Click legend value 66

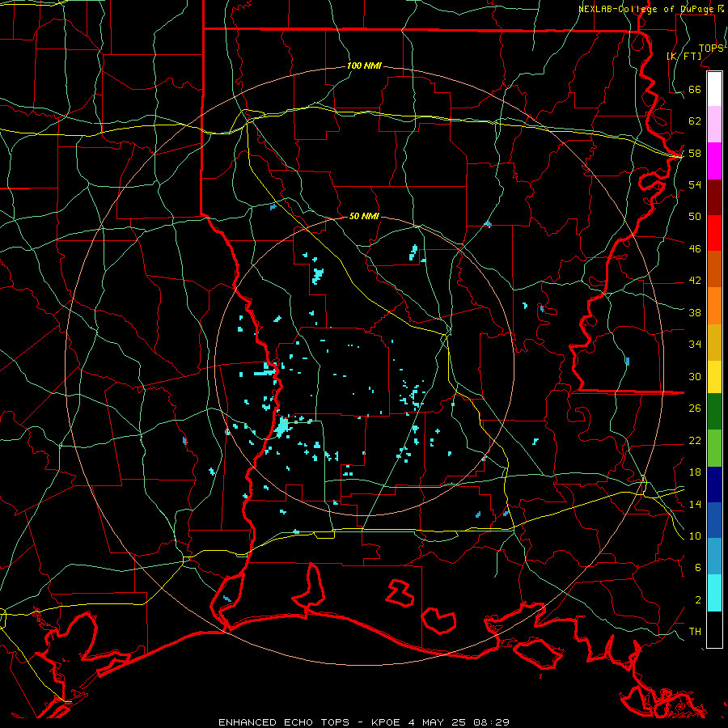(695, 89)
